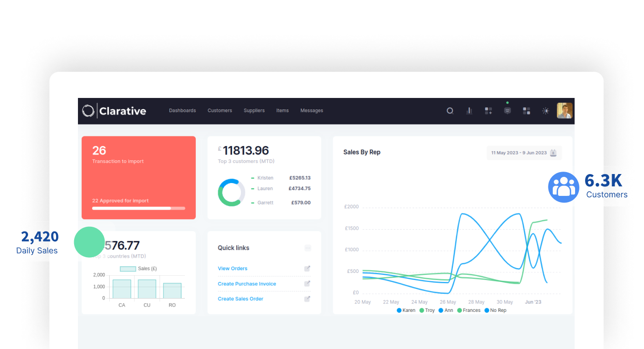The image size is (644, 349).
Task: Open the bar chart reports icon
Action: tap(469, 111)
